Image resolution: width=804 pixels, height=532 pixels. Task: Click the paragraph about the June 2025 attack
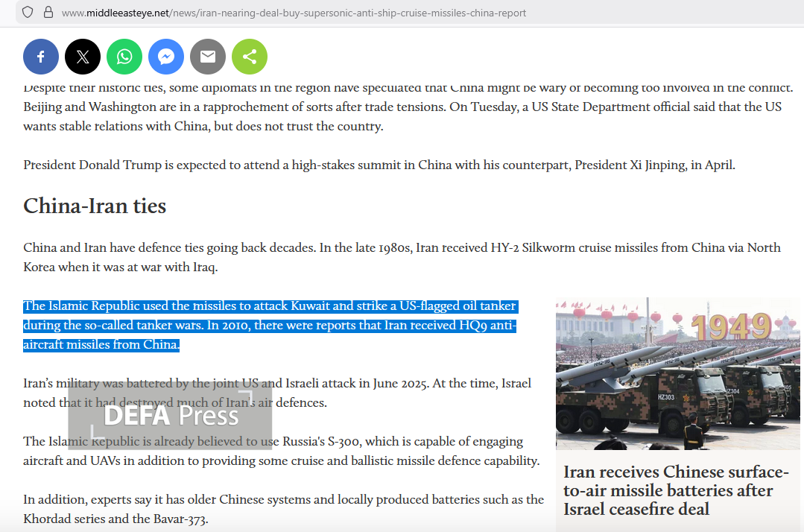pos(277,393)
